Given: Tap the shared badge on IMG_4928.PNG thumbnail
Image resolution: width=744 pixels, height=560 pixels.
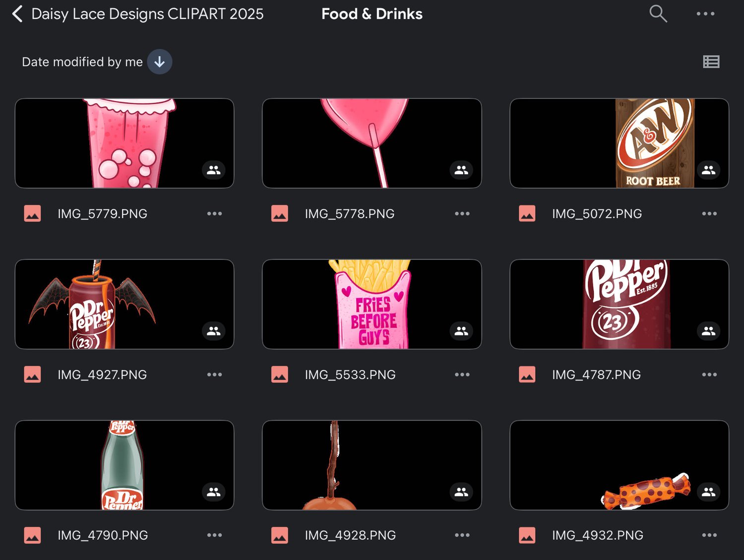Looking at the screenshot, I should tap(461, 492).
